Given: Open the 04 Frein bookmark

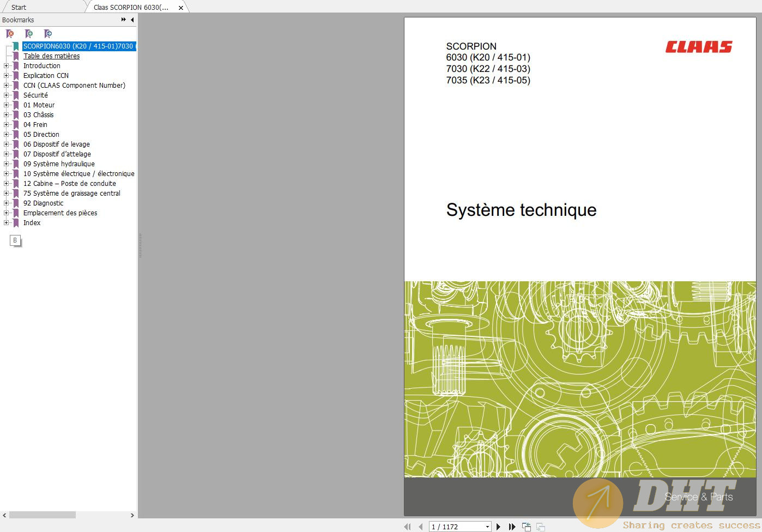Looking at the screenshot, I should coord(35,125).
